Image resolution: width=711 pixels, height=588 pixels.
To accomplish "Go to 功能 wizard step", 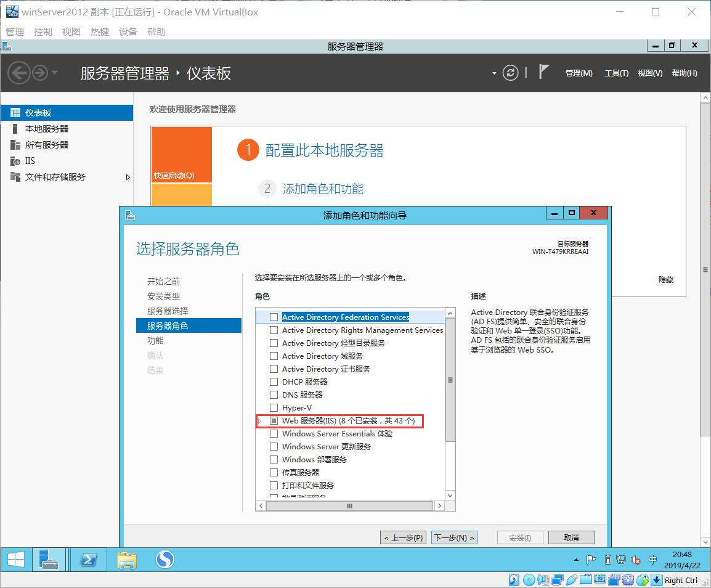I will (x=155, y=341).
